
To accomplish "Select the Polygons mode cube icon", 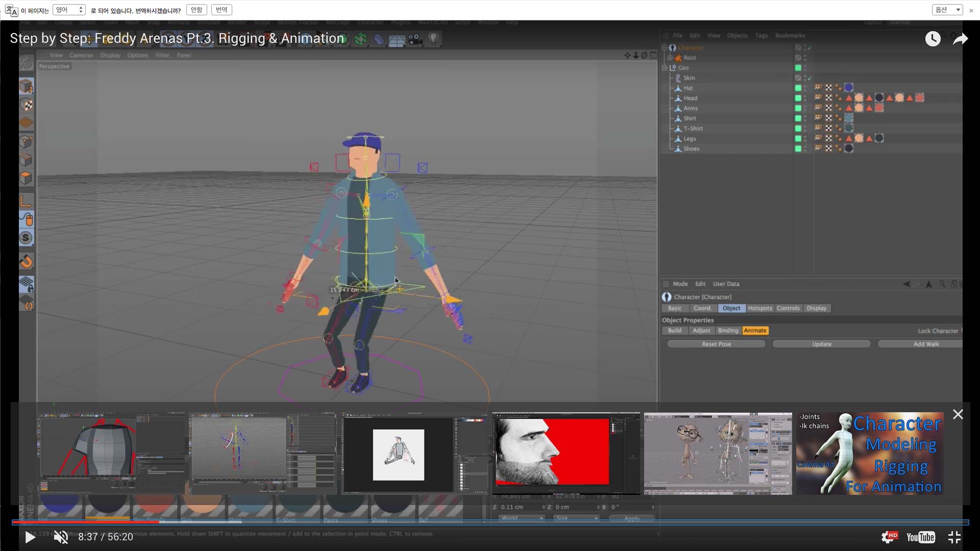I will [x=26, y=178].
